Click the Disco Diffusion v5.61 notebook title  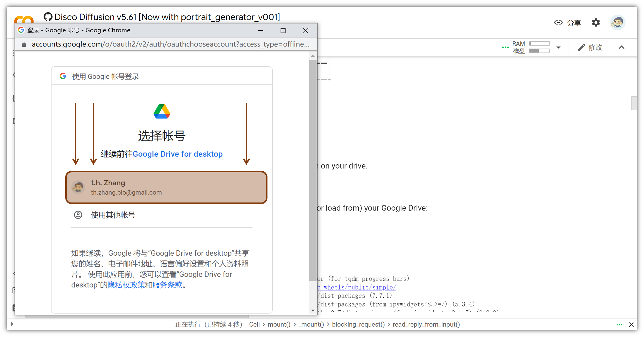(167, 17)
